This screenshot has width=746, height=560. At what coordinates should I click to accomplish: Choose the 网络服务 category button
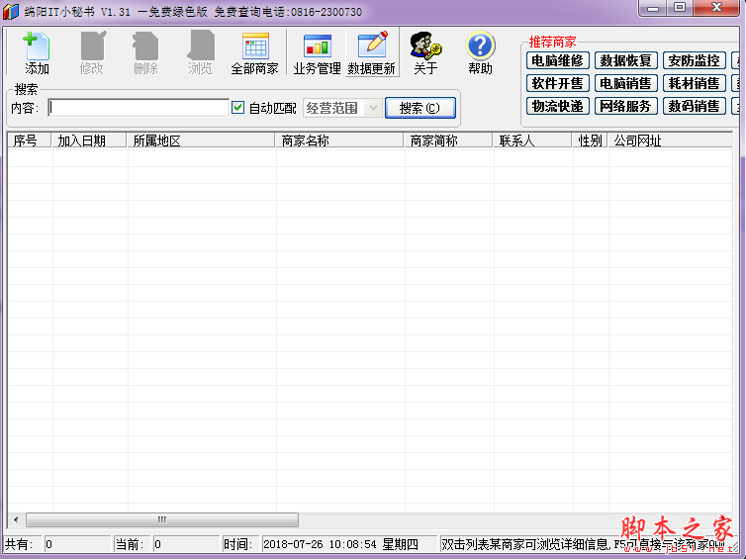[x=625, y=106]
